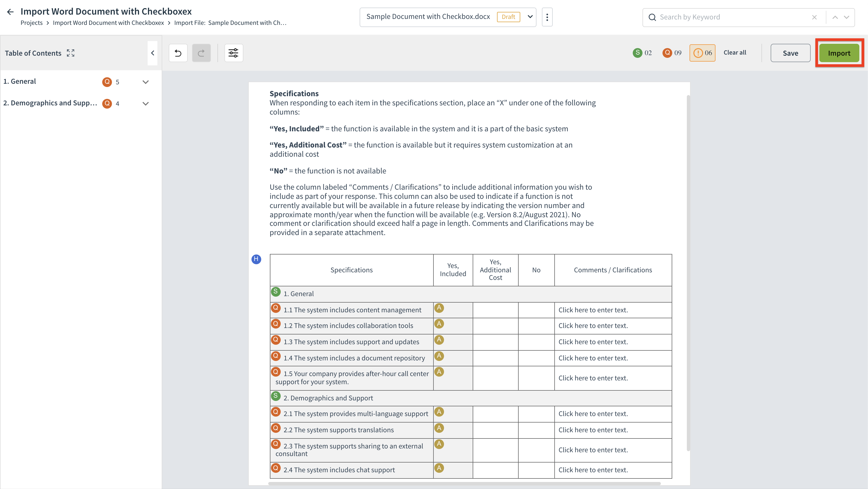Screen dimensions: 868x489
Task: Click the A answer marker in row 1.5
Action: click(439, 372)
